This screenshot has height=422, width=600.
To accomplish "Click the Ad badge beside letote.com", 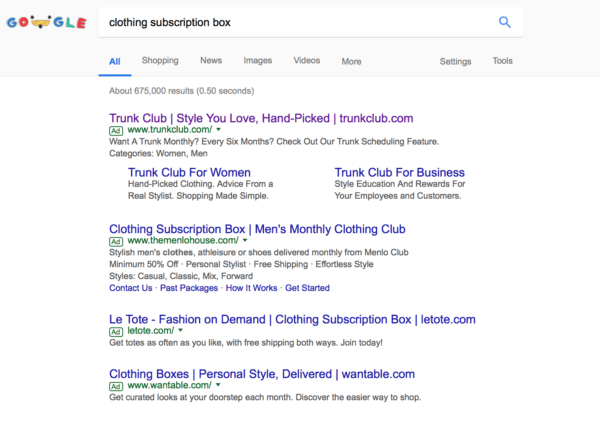I will pos(116,332).
